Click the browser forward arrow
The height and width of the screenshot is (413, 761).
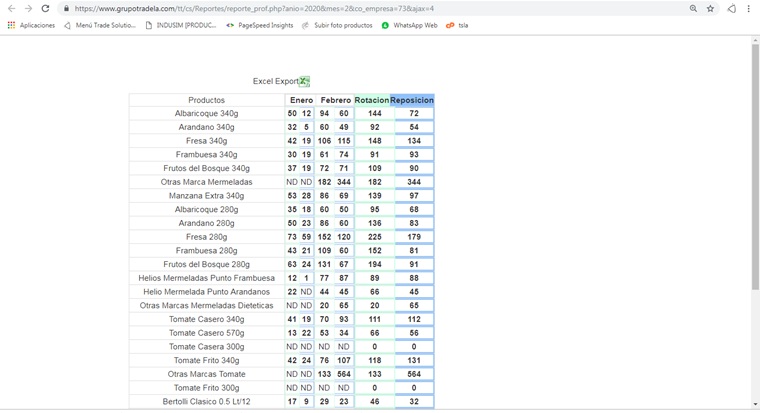coord(28,8)
